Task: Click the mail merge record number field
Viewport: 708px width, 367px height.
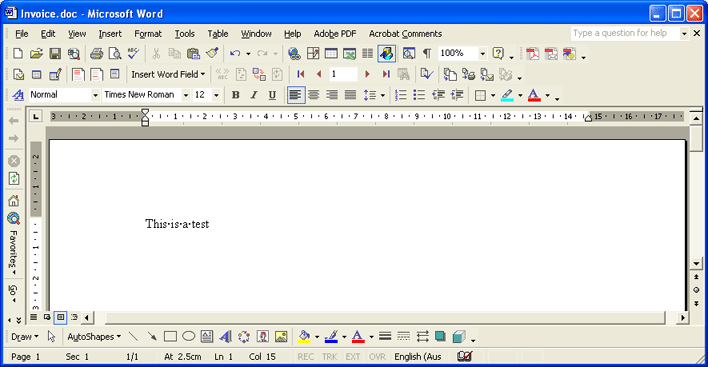Action: pyautogui.click(x=344, y=74)
